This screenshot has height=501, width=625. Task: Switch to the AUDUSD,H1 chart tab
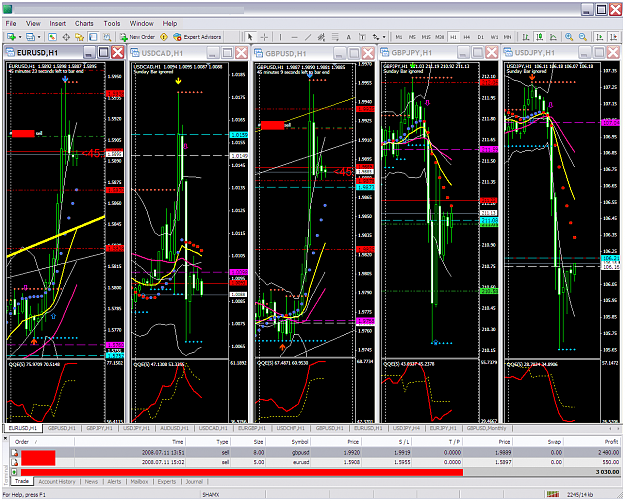[174, 428]
